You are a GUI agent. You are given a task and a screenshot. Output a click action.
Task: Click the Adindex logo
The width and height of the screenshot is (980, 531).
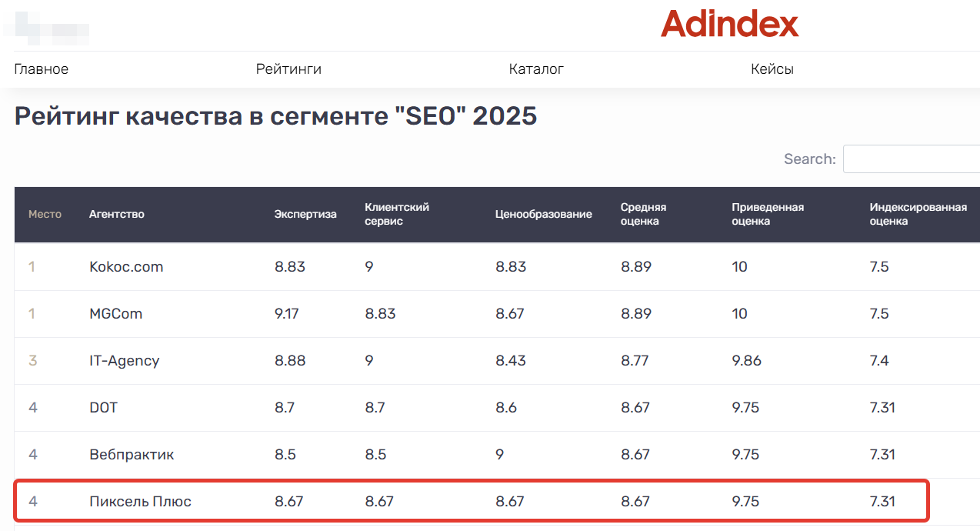729,24
